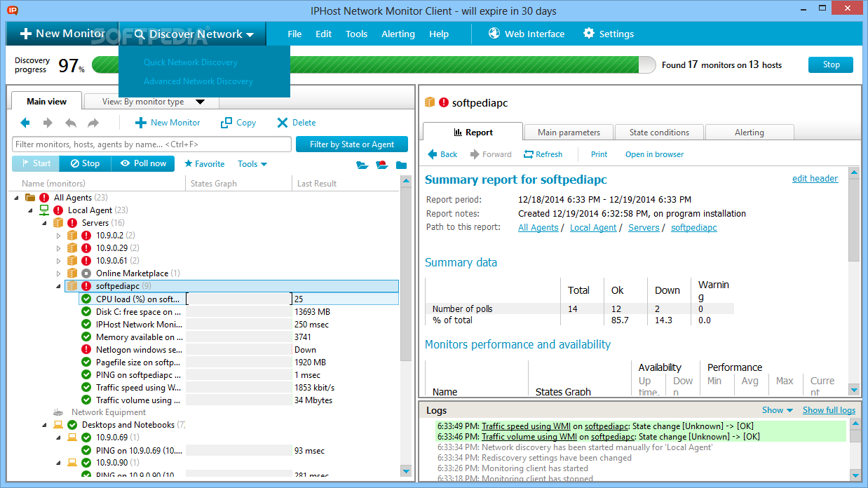The width and height of the screenshot is (868, 488).
Task: Click the back arrow in Main view toolbar
Action: [x=25, y=123]
